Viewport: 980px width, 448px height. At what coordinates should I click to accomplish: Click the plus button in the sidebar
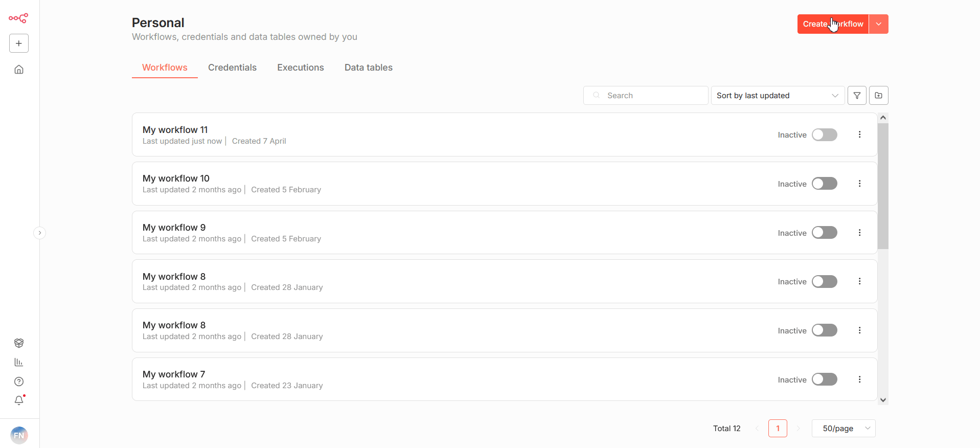[19, 43]
